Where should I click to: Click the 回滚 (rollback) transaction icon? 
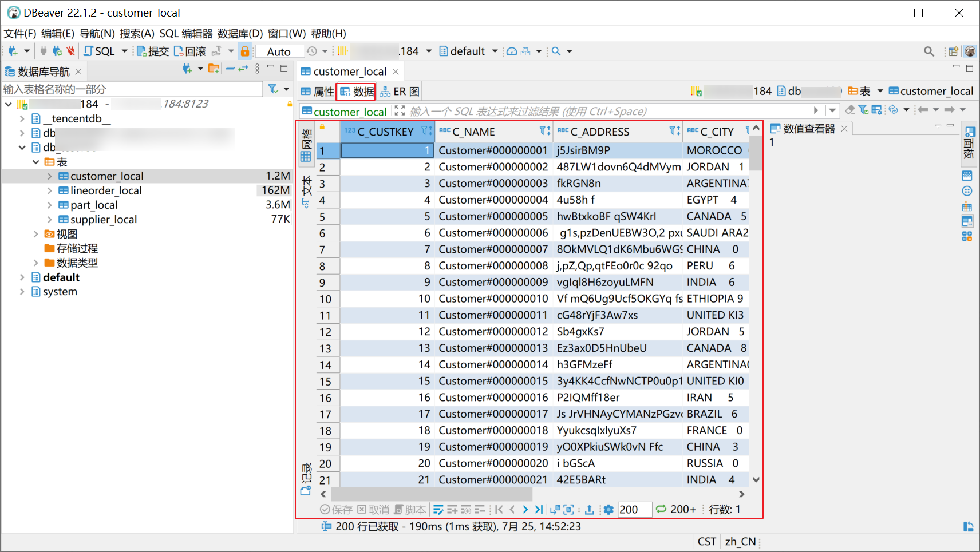pyautogui.click(x=189, y=51)
